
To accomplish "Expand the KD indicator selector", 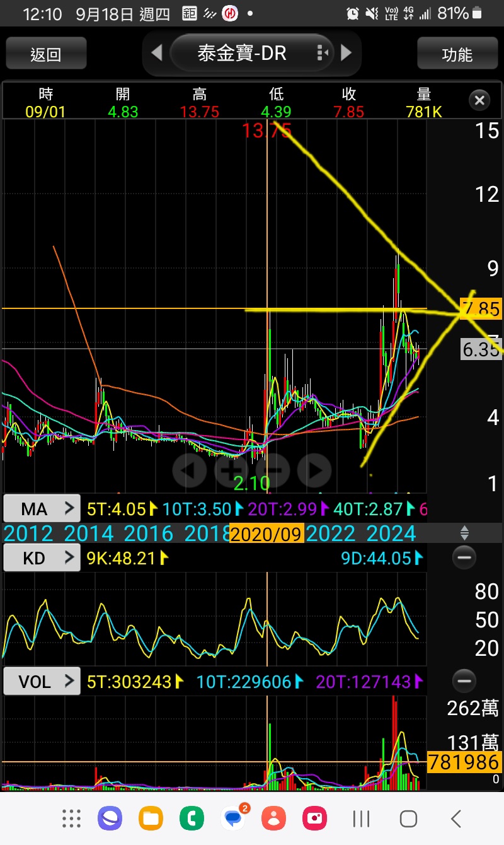I will click(x=42, y=558).
